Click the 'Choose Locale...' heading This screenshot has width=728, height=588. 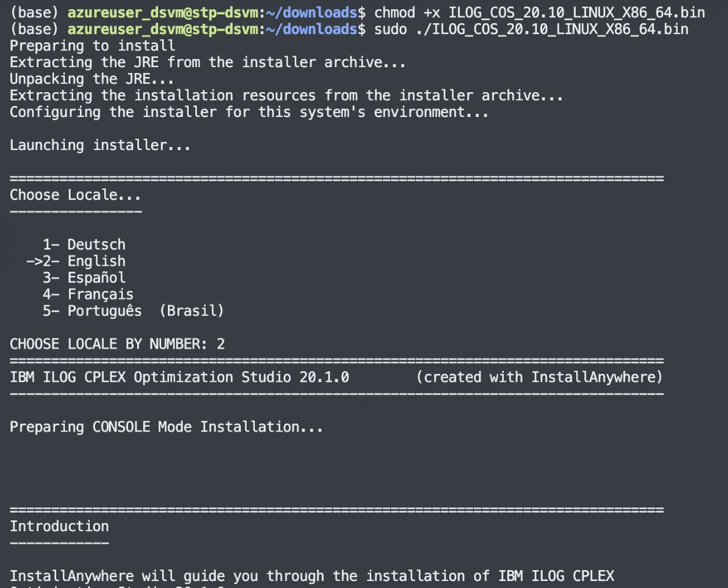click(x=75, y=195)
